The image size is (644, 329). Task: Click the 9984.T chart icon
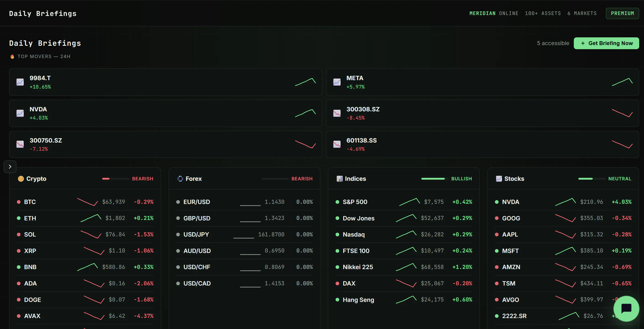point(20,82)
